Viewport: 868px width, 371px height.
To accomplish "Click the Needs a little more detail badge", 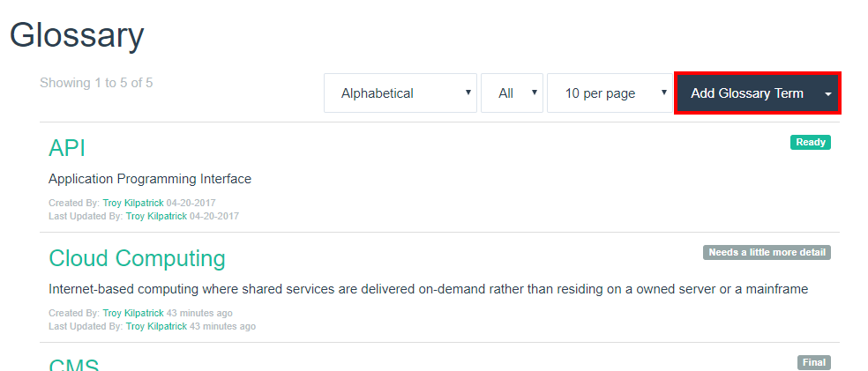I will (767, 252).
